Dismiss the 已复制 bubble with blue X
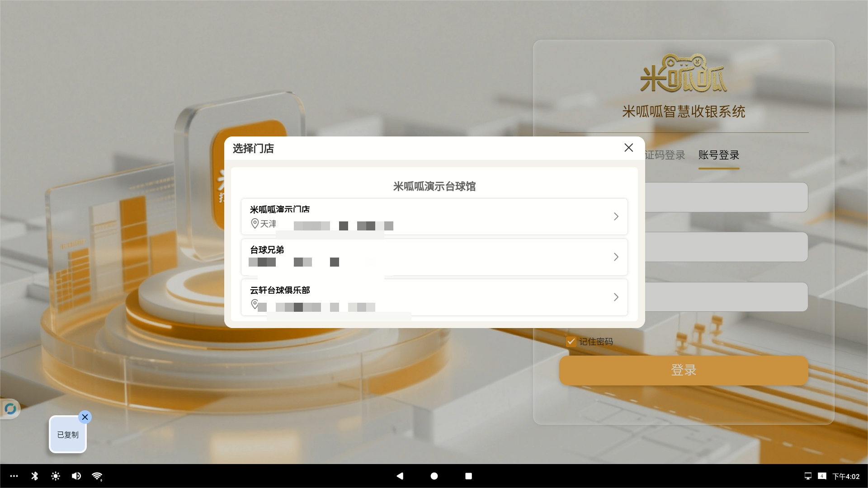Screen dimensions: 868x488 pyautogui.click(x=85, y=417)
